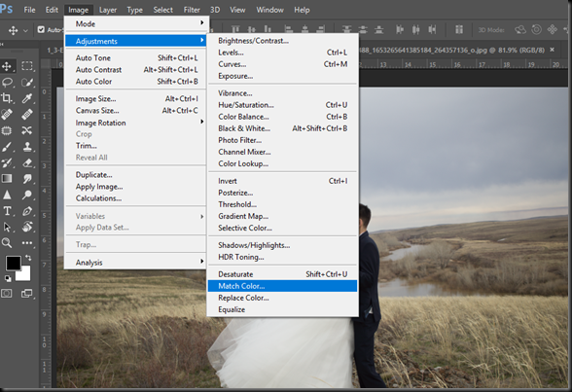Open the File menu
This screenshot has height=392, width=572.
pos(29,10)
